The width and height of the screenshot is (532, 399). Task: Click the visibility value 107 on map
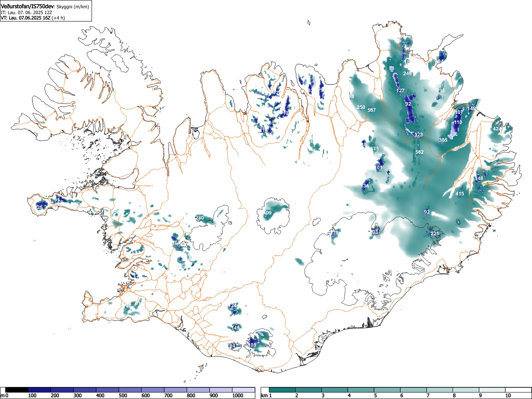coord(459,113)
